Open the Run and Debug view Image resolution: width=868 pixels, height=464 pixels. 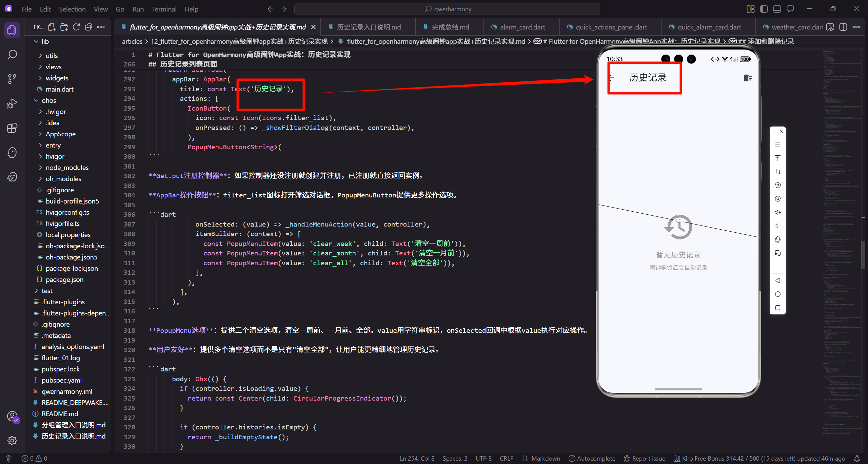(x=12, y=103)
